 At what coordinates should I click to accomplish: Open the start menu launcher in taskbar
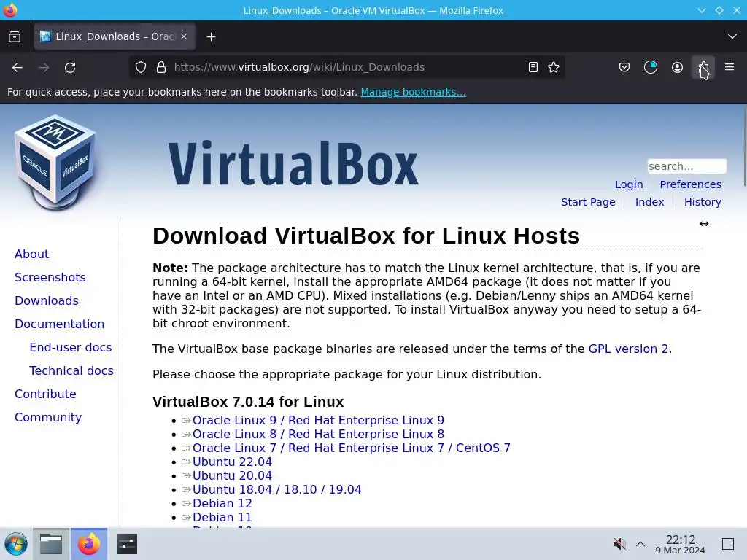pos(16,544)
